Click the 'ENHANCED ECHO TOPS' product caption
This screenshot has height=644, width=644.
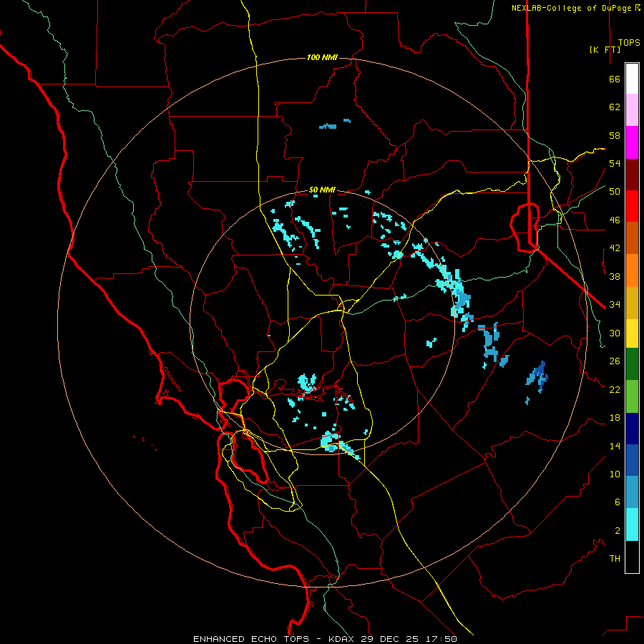[251, 639]
